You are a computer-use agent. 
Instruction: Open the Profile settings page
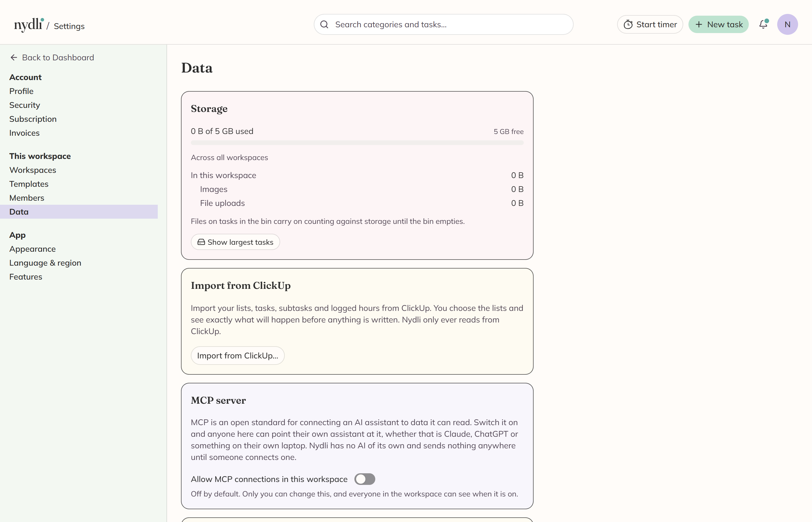click(x=21, y=91)
